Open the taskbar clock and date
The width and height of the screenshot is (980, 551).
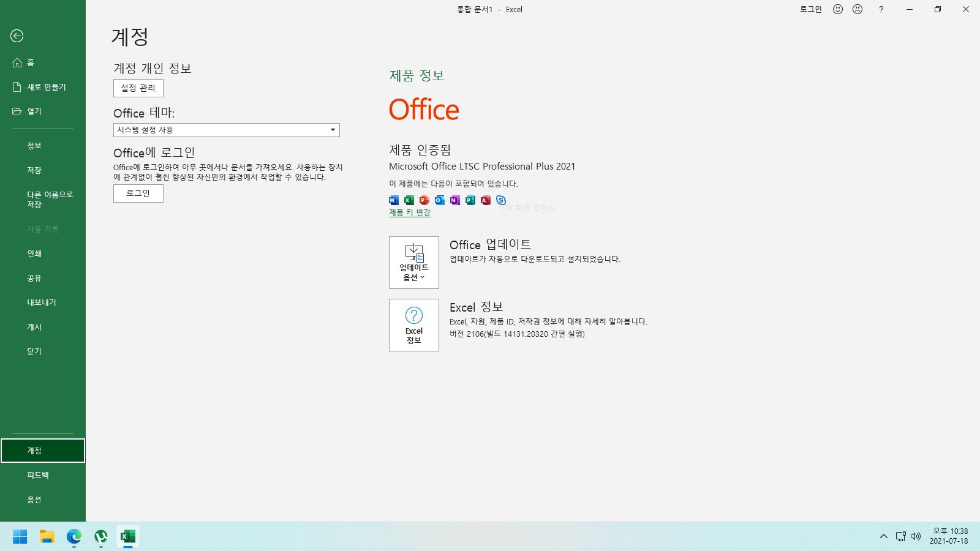pyautogui.click(x=949, y=536)
